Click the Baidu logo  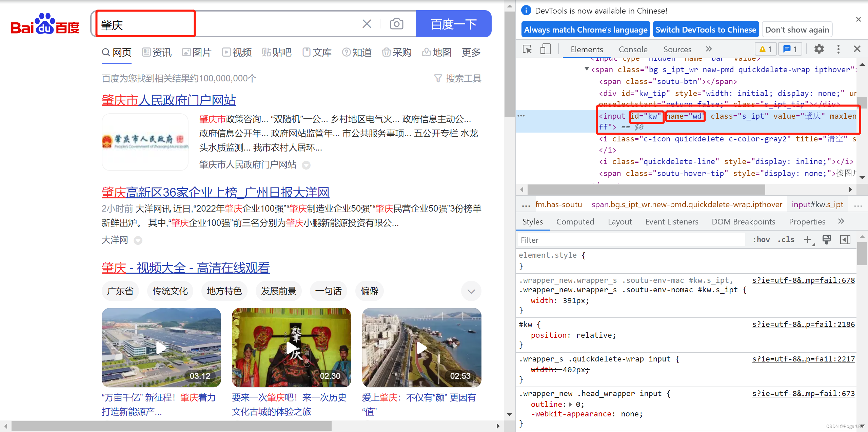(45, 24)
